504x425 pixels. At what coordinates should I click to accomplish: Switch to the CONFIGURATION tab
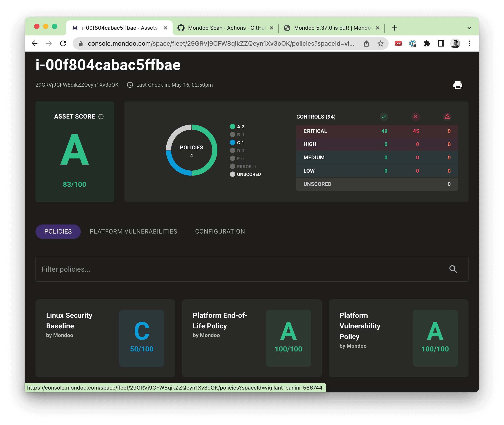[x=220, y=231]
